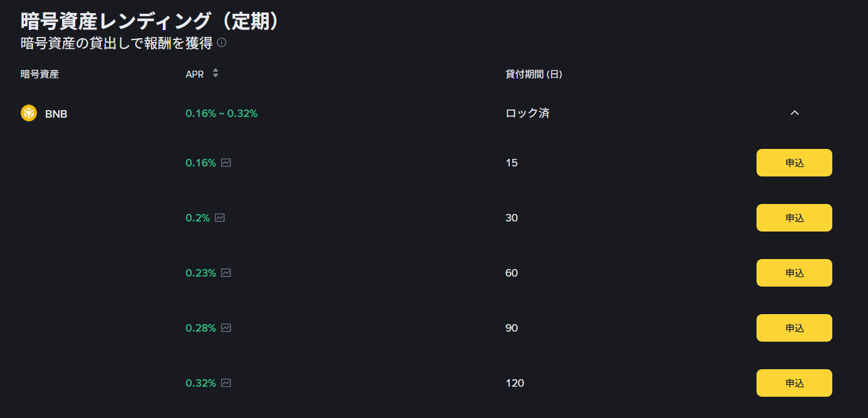Collapse the BNB row chevron
Image resolution: width=868 pixels, height=418 pixels.
point(795,113)
